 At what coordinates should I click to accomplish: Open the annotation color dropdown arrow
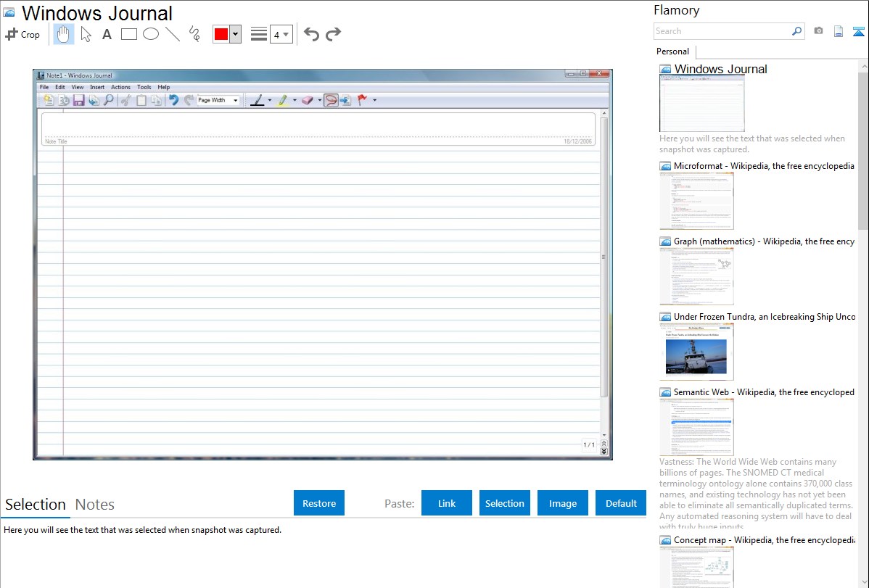[x=236, y=34]
